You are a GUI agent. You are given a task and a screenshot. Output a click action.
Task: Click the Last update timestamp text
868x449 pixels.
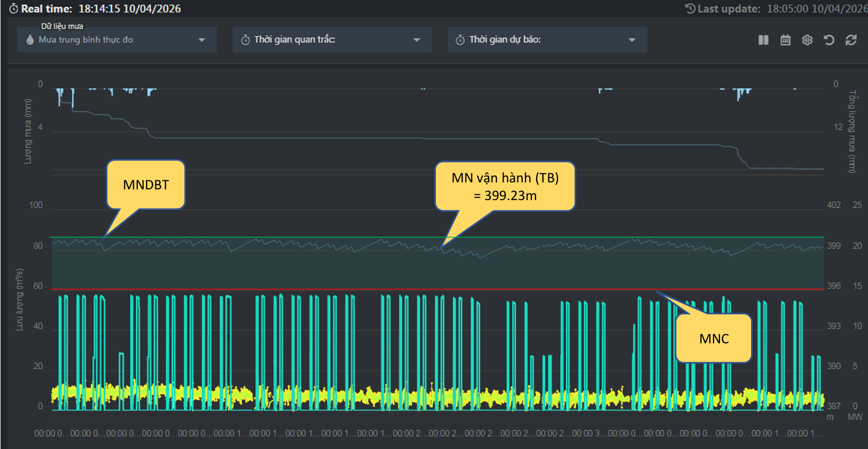point(817,9)
